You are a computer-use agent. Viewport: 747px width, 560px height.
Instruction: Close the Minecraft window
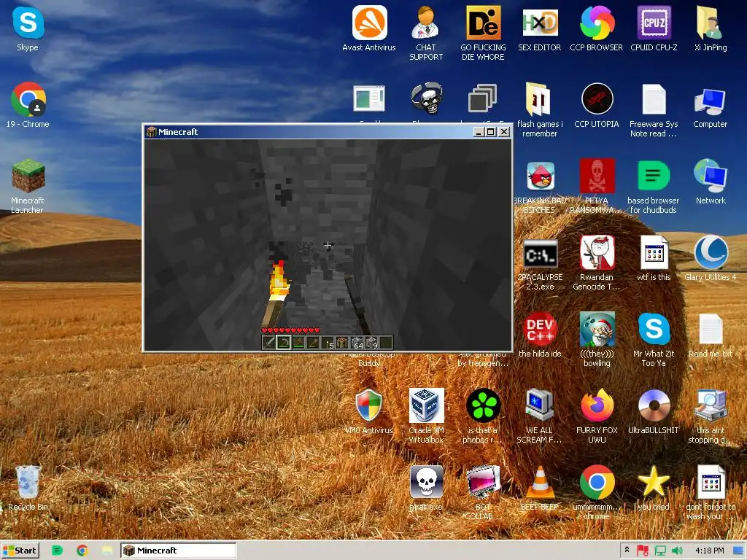pos(504,132)
